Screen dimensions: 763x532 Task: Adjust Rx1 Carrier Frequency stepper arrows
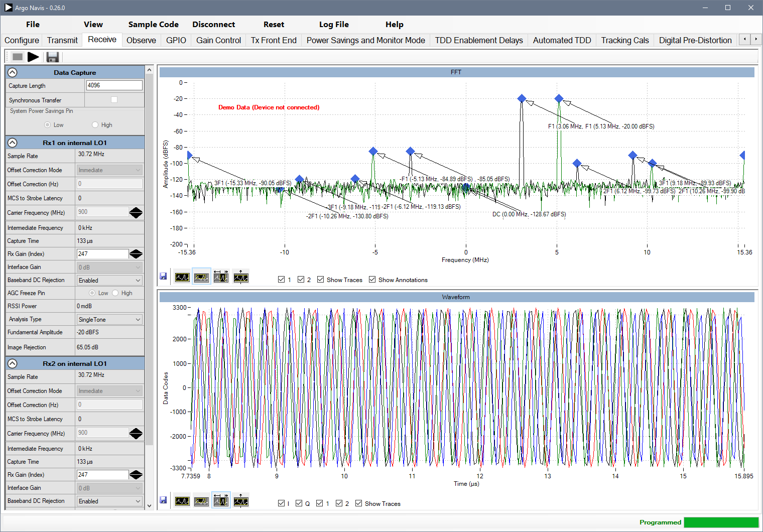coord(136,213)
